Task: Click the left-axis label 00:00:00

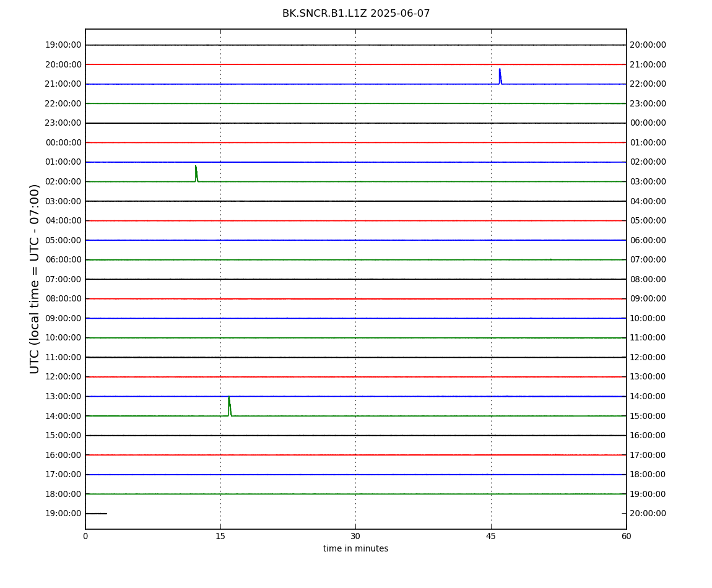Action: (64, 142)
